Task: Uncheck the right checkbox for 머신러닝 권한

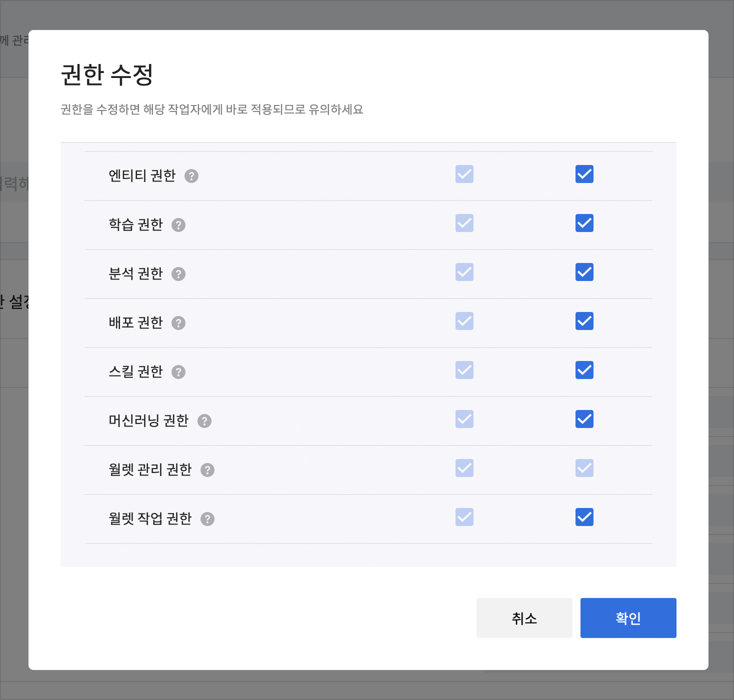Action: (584, 419)
